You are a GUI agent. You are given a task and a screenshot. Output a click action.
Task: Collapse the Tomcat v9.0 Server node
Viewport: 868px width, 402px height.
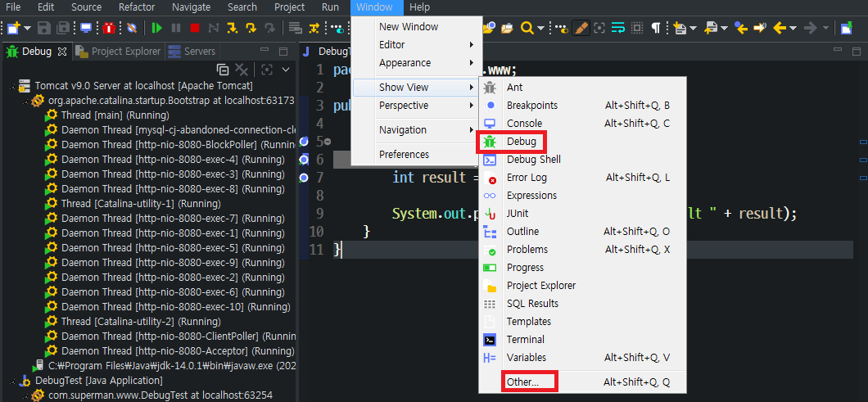[13, 87]
